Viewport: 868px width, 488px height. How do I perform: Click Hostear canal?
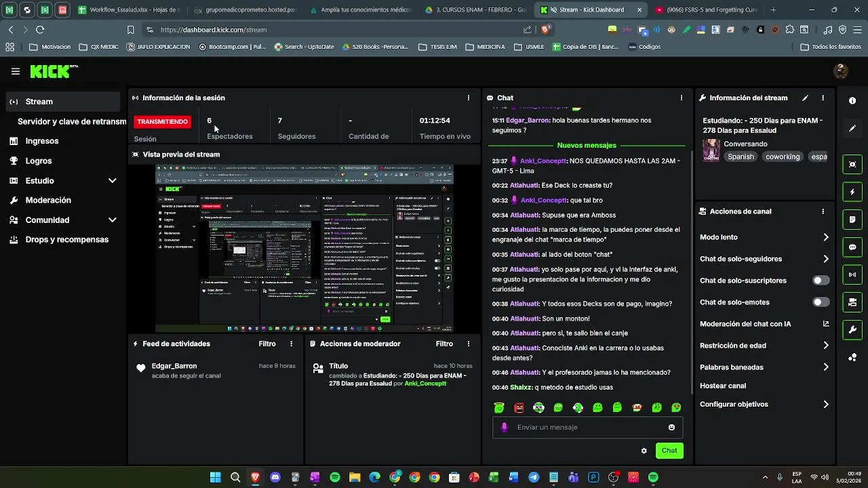723,386
